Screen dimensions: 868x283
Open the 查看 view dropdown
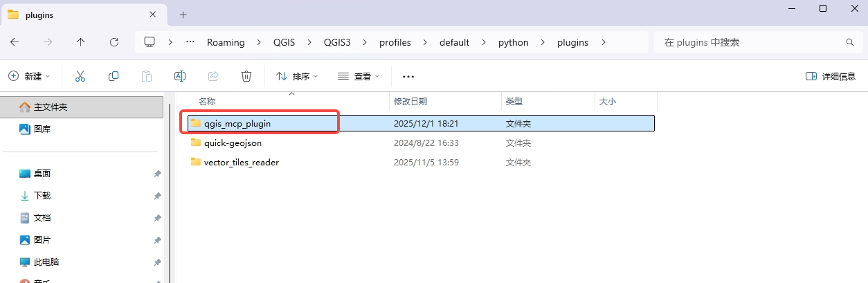[359, 76]
